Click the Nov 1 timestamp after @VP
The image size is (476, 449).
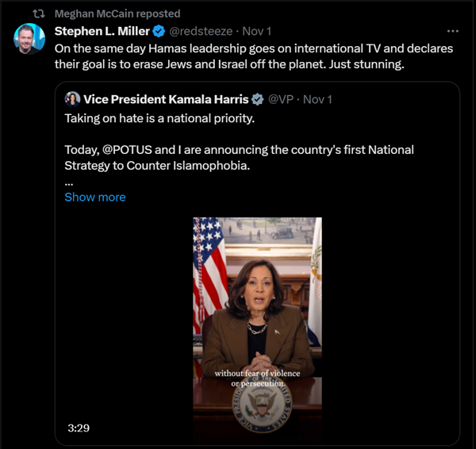tap(317, 99)
